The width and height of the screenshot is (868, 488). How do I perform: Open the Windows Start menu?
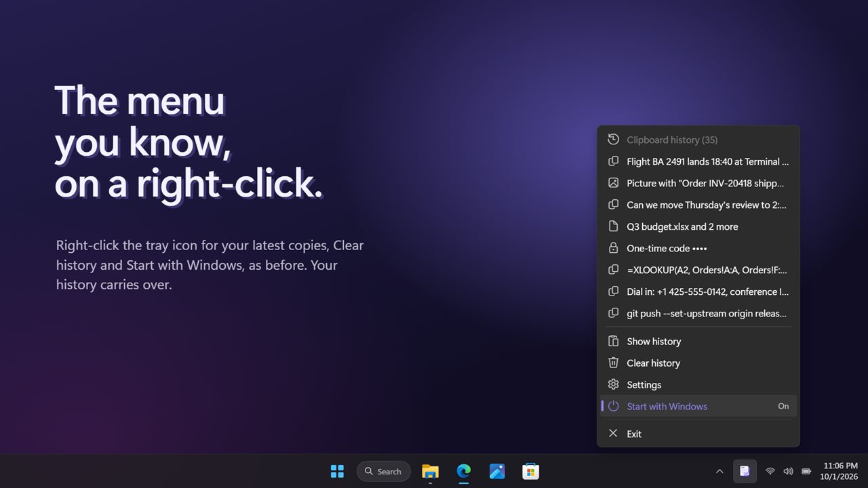pos(337,471)
